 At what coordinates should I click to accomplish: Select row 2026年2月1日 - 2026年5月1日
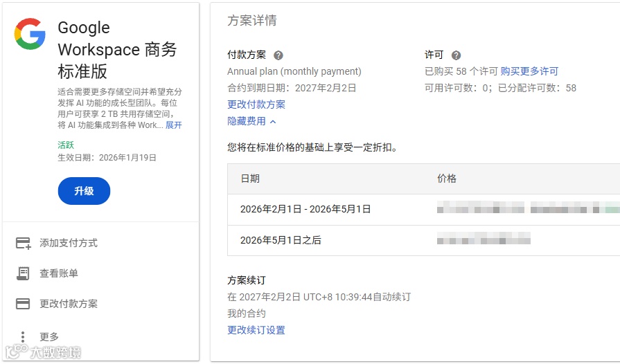pos(423,209)
